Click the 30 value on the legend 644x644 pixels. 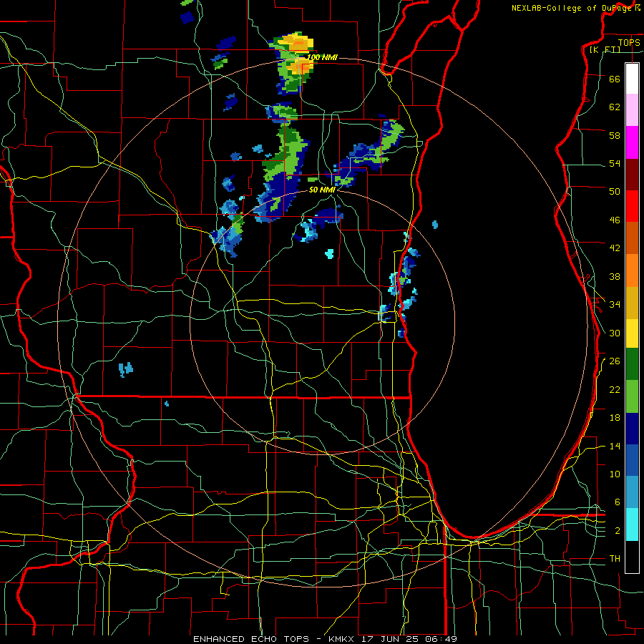click(615, 333)
